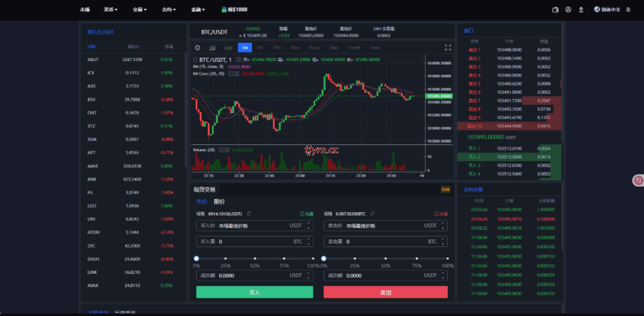Expand the 交易 dropdown menu
This screenshot has width=644, height=316.
tap(140, 10)
